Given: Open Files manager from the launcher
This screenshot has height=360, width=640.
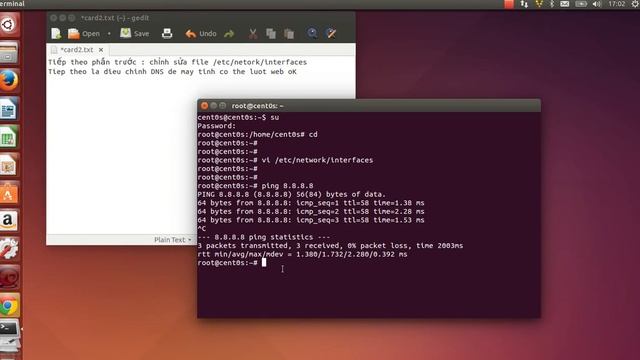Looking at the screenshot, I should tap(9, 53).
